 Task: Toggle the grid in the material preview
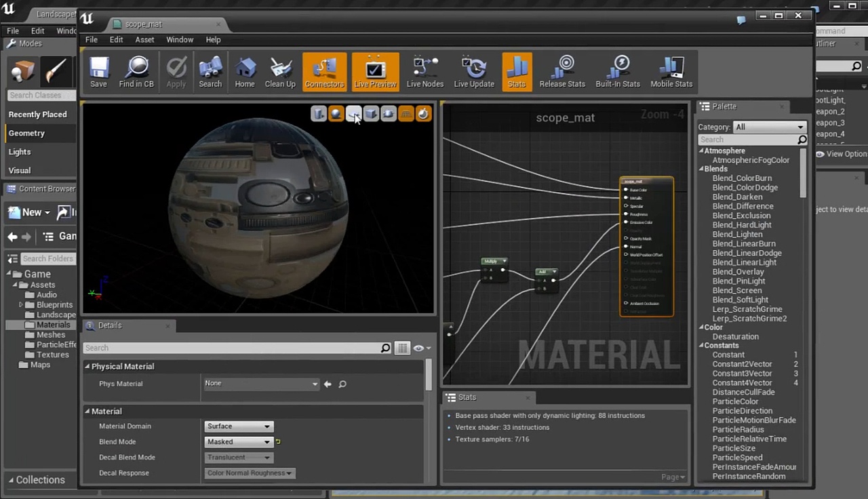tap(406, 114)
